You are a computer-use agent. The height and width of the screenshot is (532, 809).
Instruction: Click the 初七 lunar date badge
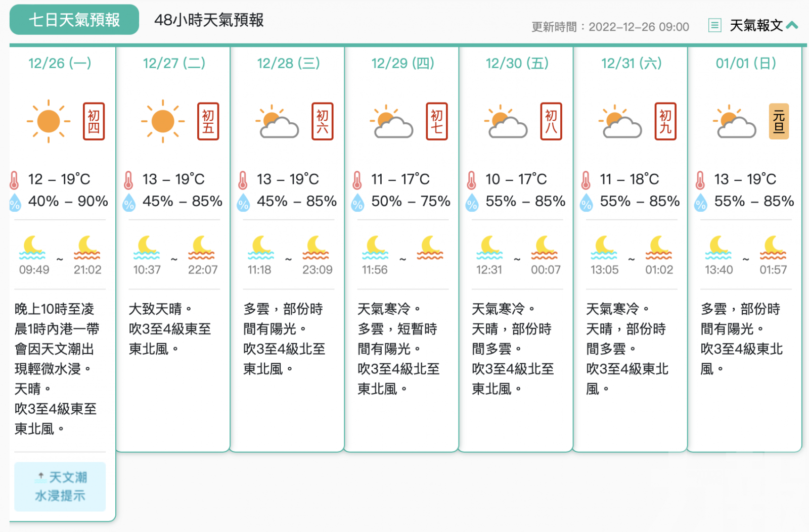pos(437,121)
